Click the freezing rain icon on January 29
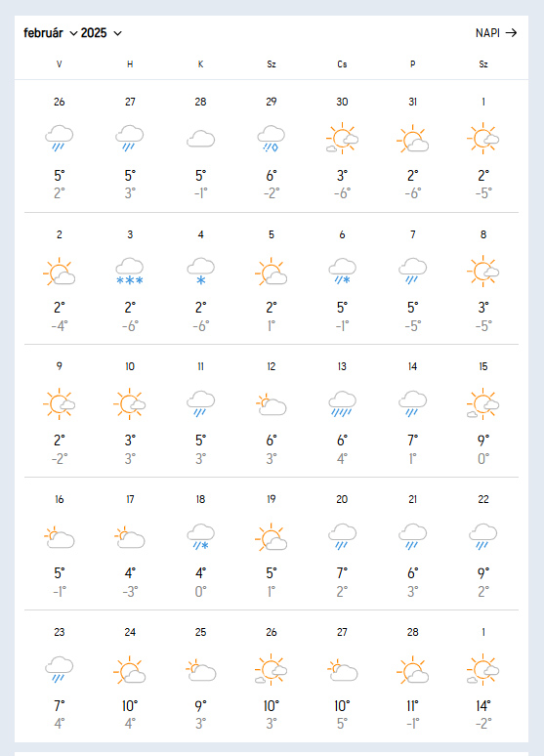 click(272, 139)
